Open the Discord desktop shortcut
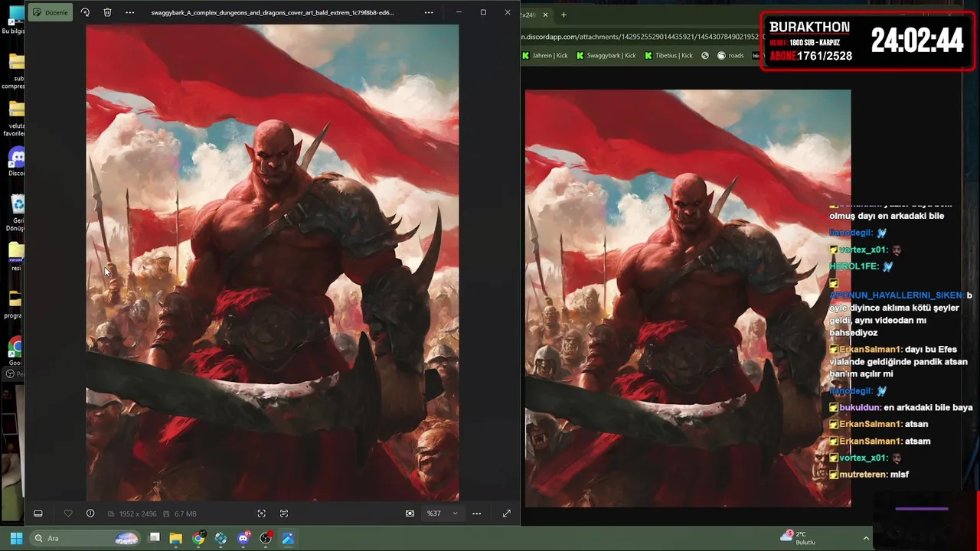980x551 pixels. point(16,163)
